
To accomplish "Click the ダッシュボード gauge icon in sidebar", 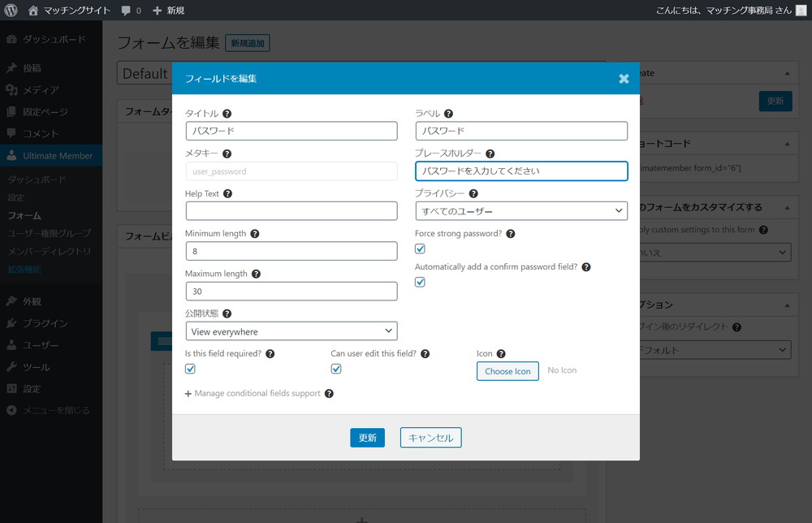I will 11,39.
